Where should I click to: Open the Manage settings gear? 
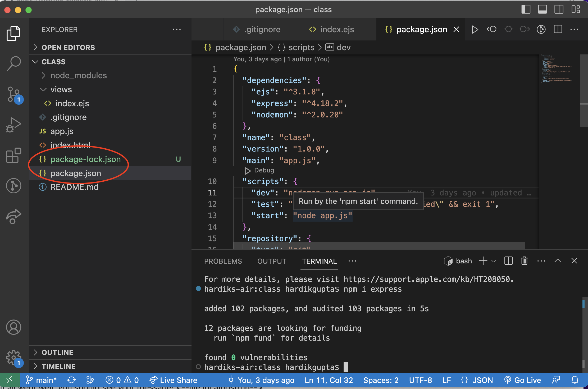tap(13, 358)
